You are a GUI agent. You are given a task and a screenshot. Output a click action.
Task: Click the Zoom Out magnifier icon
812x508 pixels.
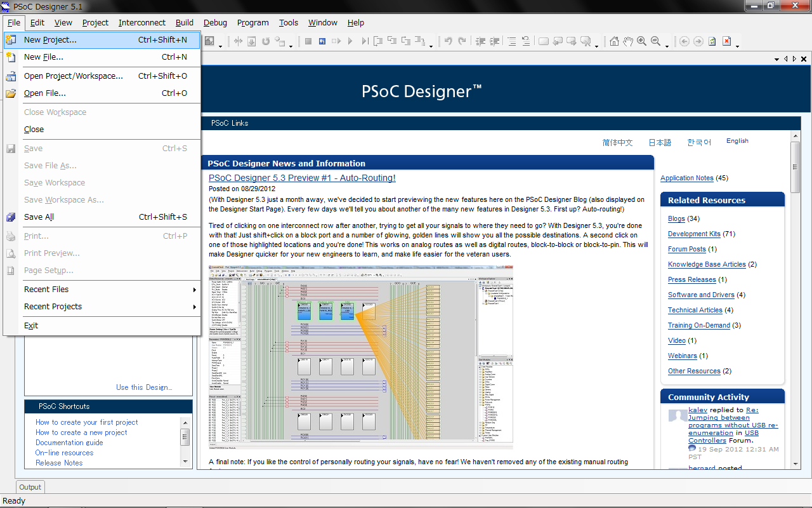pyautogui.click(x=656, y=41)
